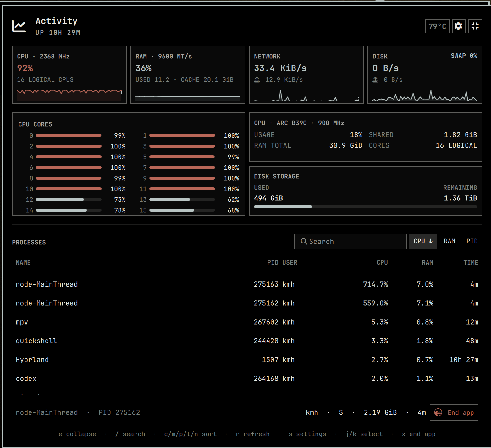The image size is (491, 448).
Task: Select the Hyprland process row
Action: tap(247, 360)
